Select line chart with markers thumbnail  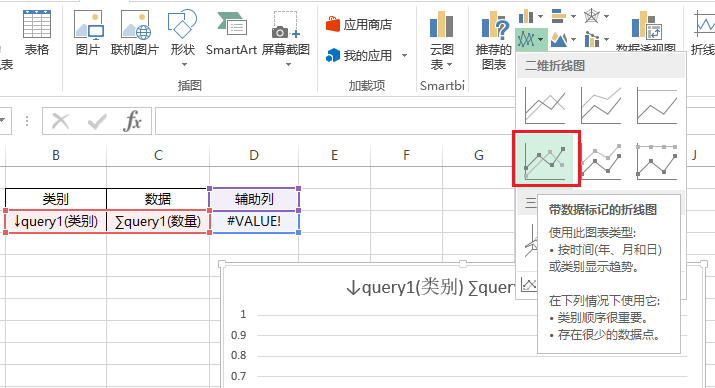tap(546, 159)
